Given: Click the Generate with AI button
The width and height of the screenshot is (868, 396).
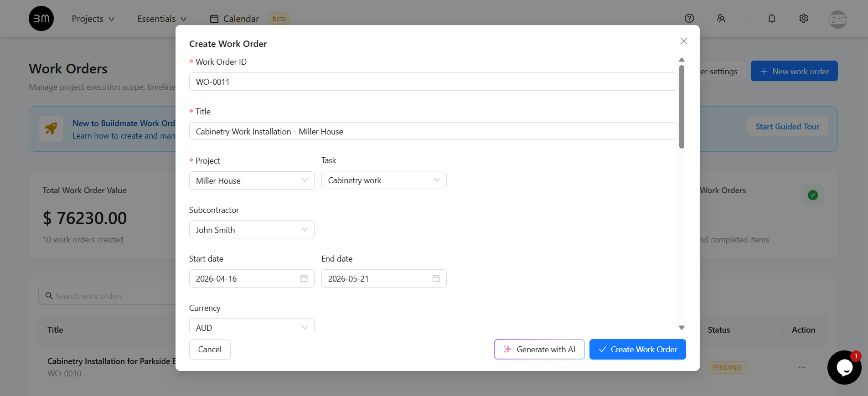Looking at the screenshot, I should 539,350.
